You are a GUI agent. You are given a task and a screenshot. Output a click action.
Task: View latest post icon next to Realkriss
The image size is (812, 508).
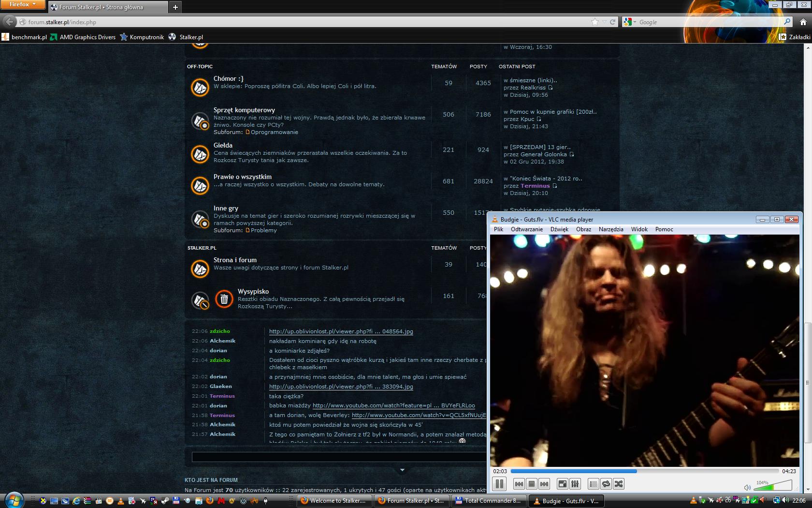point(550,88)
